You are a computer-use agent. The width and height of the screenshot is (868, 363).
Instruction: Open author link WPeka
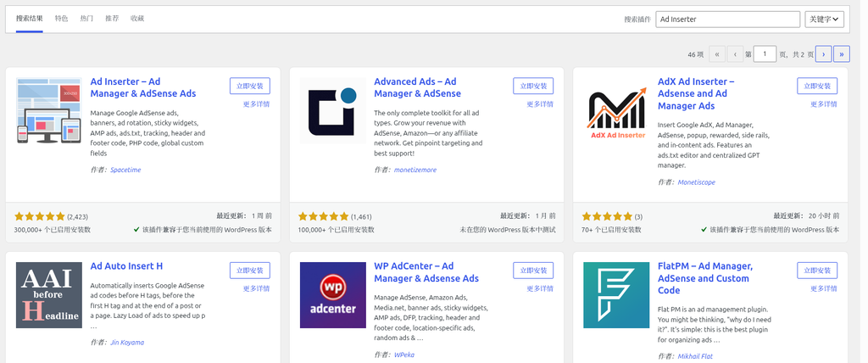(404, 355)
